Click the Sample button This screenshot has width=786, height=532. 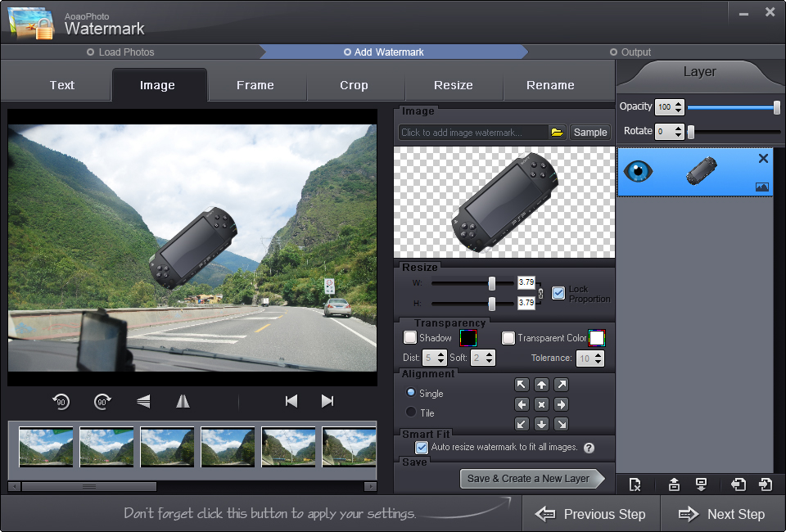coord(589,131)
